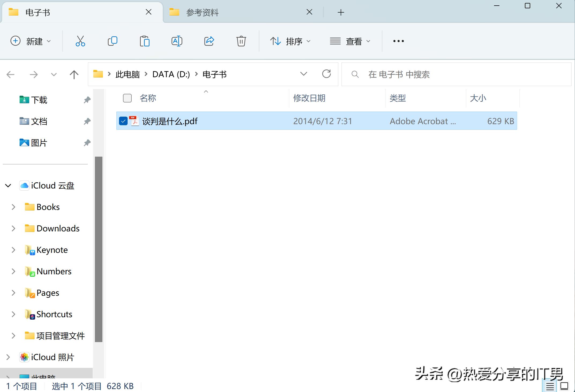
Task: Paste from clipboard using paste icon
Action: 144,41
